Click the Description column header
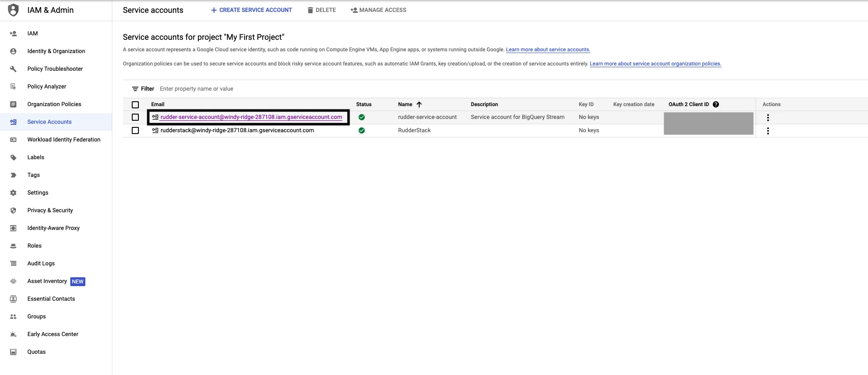The height and width of the screenshot is (375, 868). tap(484, 104)
